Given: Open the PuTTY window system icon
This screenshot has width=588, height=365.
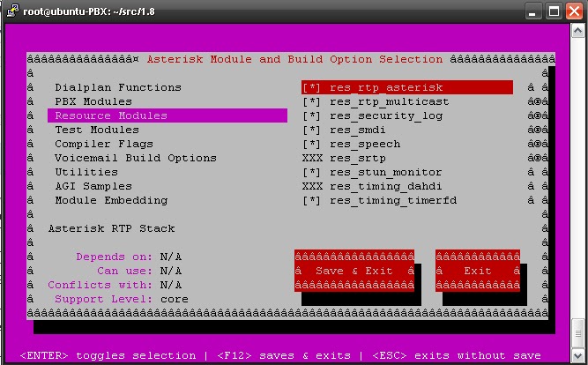Looking at the screenshot, I should point(12,11).
